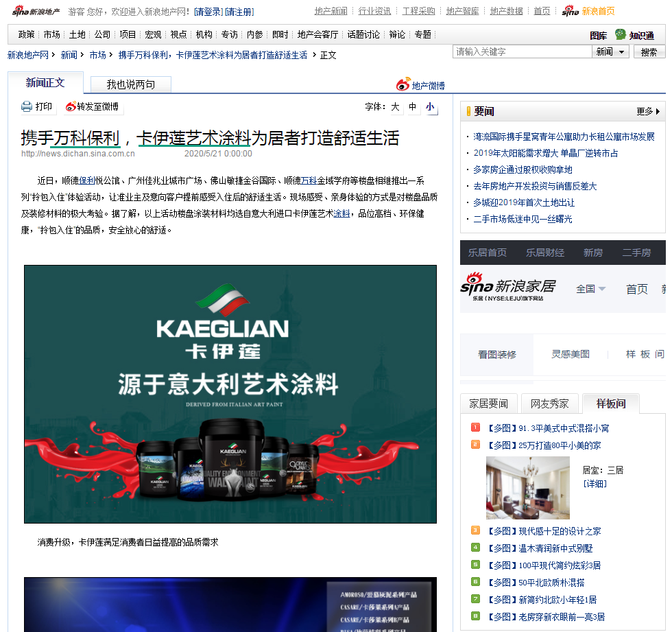Click the 新浪家居 logo
The image size is (672, 632).
pos(508,286)
